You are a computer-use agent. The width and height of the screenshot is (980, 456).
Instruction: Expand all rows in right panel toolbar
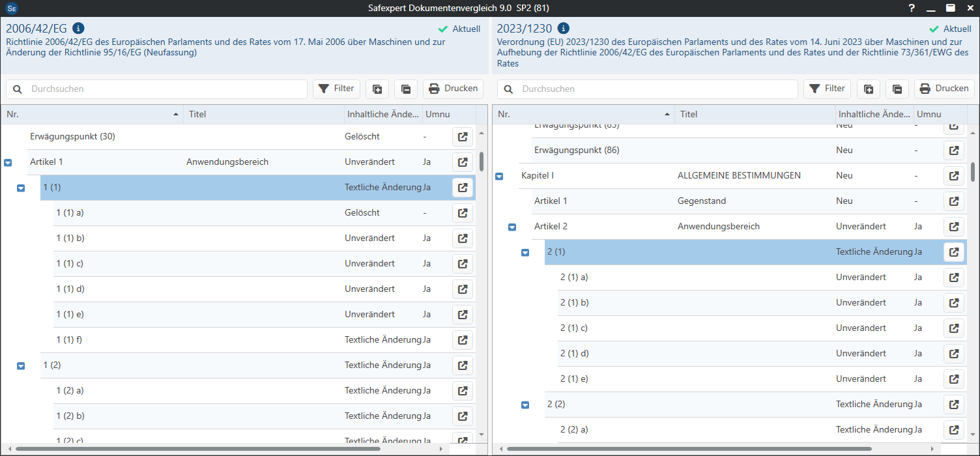tap(869, 89)
